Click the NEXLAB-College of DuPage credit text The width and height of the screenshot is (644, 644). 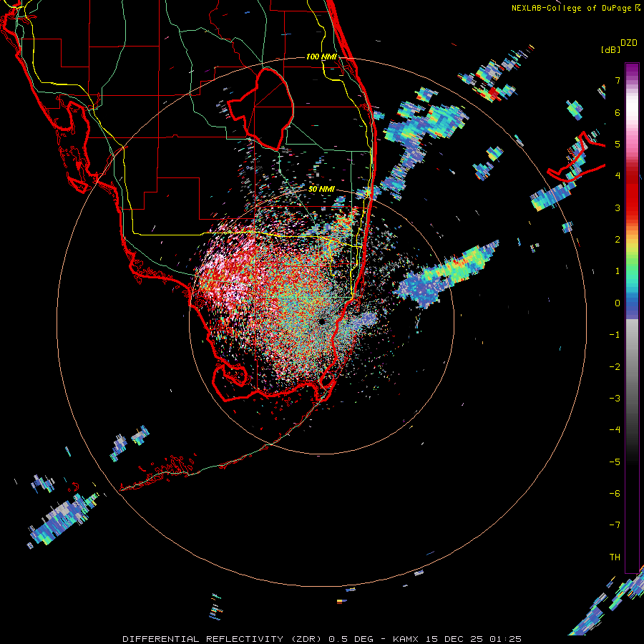pos(575,8)
